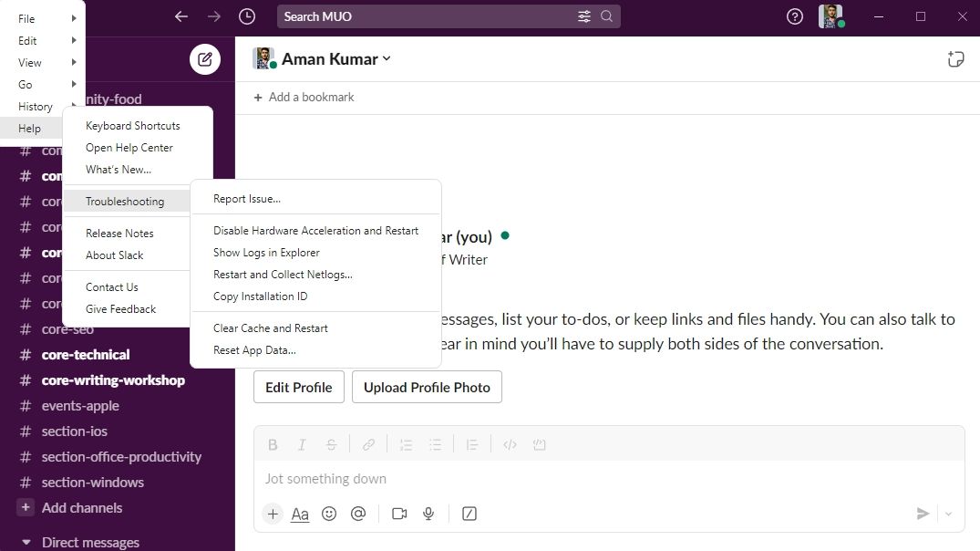The image size is (980, 551).
Task: Click the forward navigation arrow
Action: [213, 16]
